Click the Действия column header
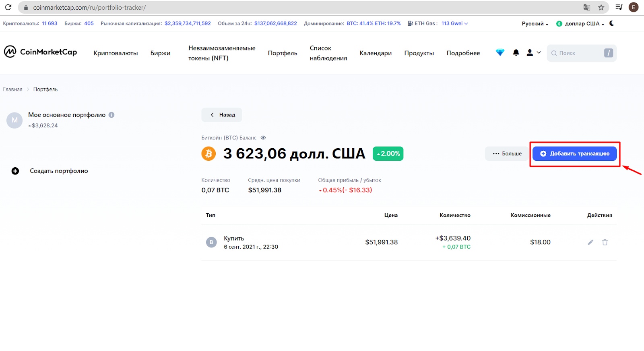644x351 pixels. [x=599, y=215]
